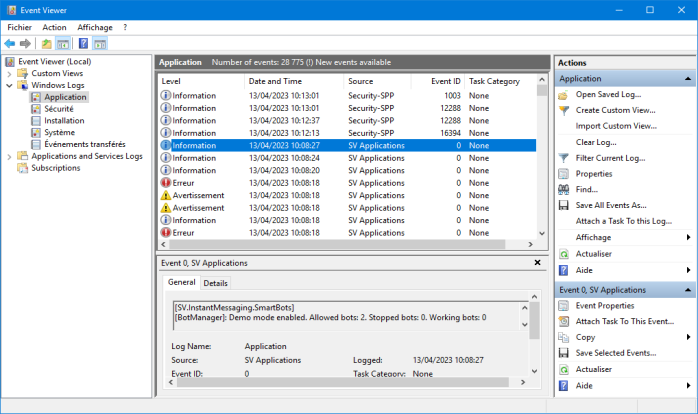
Task: Select Événements transférés in the tree
Action: point(85,144)
